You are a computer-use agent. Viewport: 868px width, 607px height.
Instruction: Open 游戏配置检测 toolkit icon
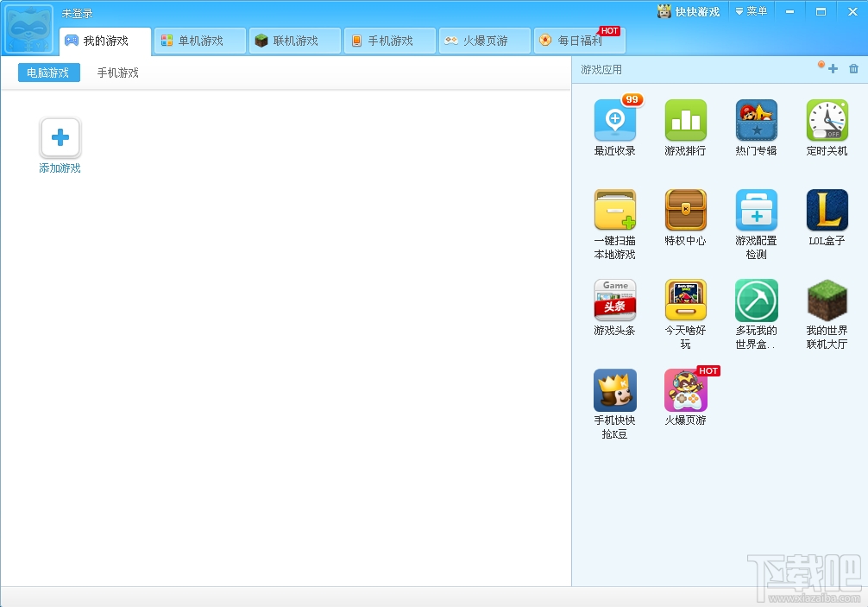[x=756, y=210]
